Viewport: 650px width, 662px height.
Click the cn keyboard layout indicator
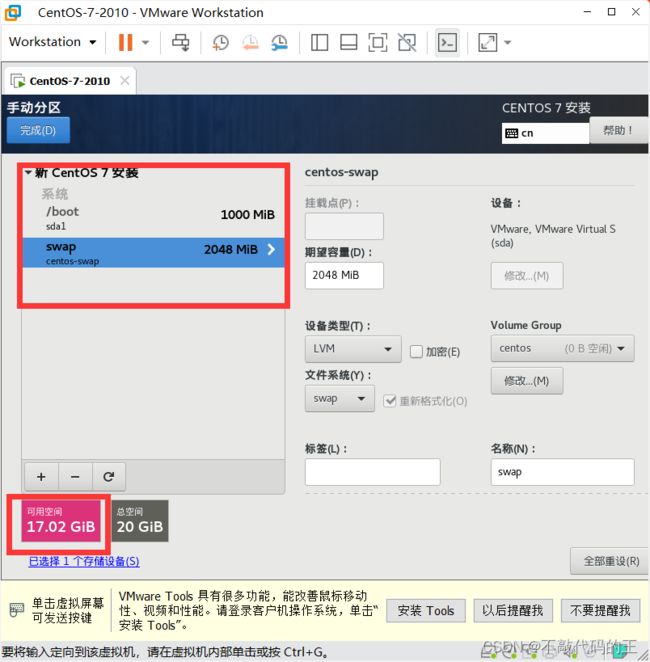[x=544, y=133]
